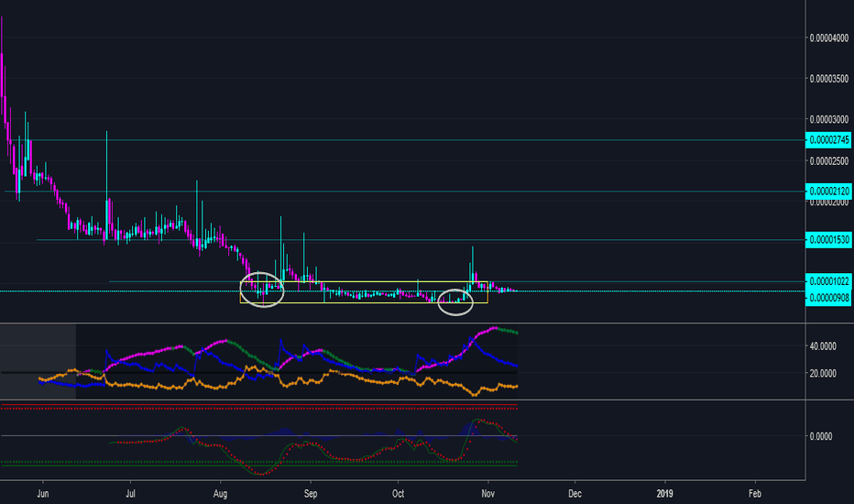Click the 0.00001530 price level label
Viewport: 854px width, 504px height.
click(x=829, y=240)
